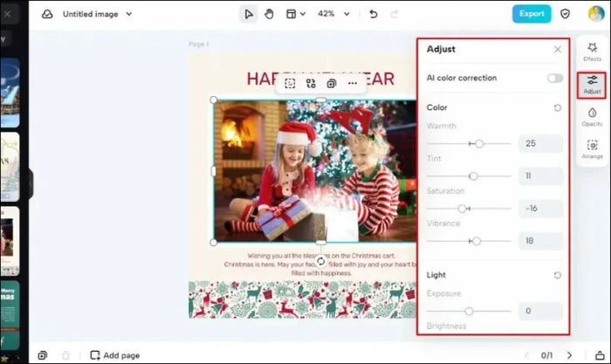Redo the last action
The image size is (611, 364).
click(x=395, y=15)
